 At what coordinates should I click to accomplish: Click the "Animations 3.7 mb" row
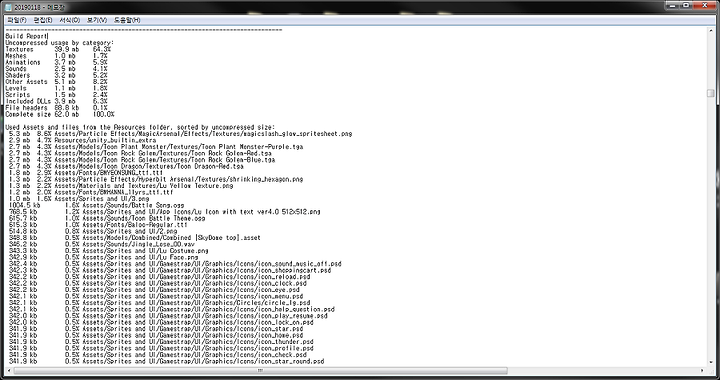pos(56,62)
